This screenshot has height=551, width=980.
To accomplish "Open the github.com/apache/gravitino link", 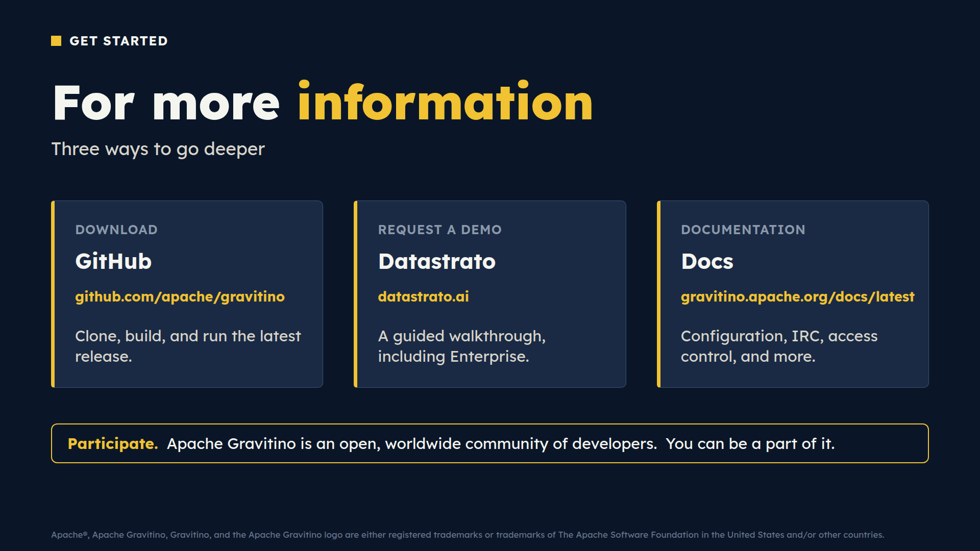I will pyautogui.click(x=180, y=297).
